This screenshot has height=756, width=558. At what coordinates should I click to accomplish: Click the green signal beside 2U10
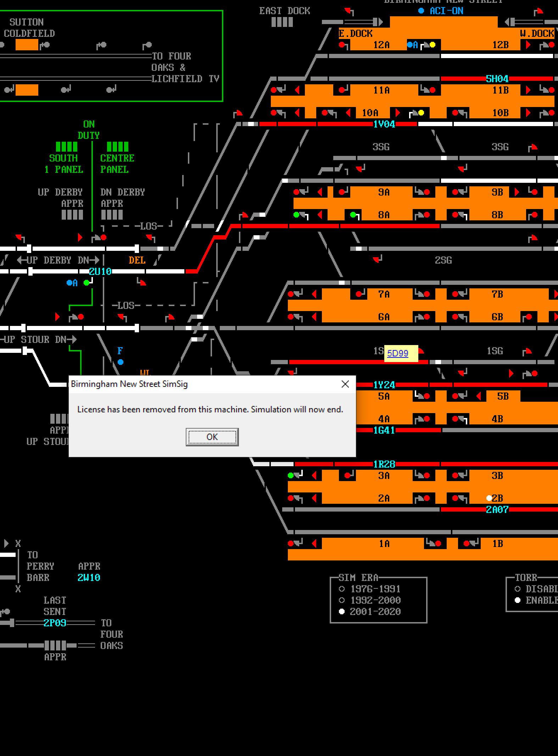pos(87,283)
